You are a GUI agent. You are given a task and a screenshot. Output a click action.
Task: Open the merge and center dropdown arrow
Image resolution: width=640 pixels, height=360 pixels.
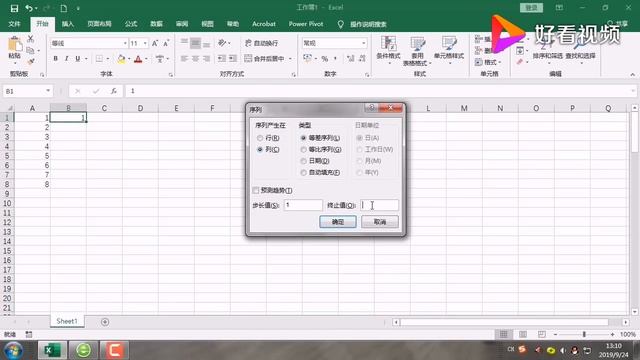(x=290, y=59)
